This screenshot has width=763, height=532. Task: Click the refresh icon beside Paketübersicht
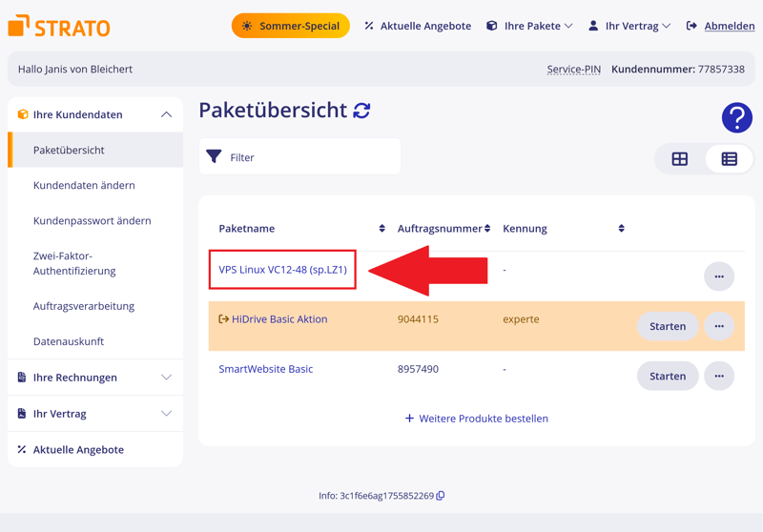click(x=361, y=111)
